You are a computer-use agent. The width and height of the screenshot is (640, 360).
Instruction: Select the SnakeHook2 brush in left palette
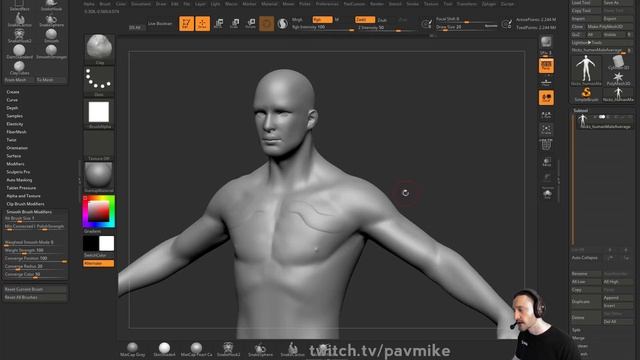click(19, 36)
